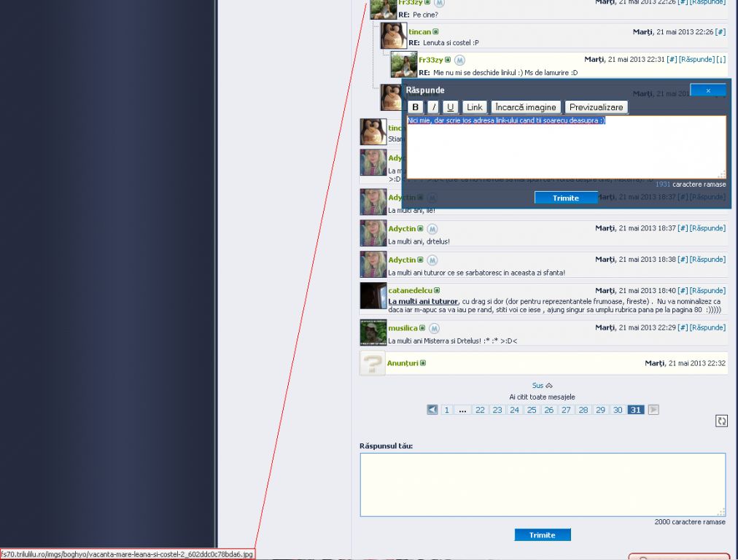This screenshot has width=738, height=560.
Task: Click green status icon on Adyctin's drtelus comment
Action: click(420, 229)
